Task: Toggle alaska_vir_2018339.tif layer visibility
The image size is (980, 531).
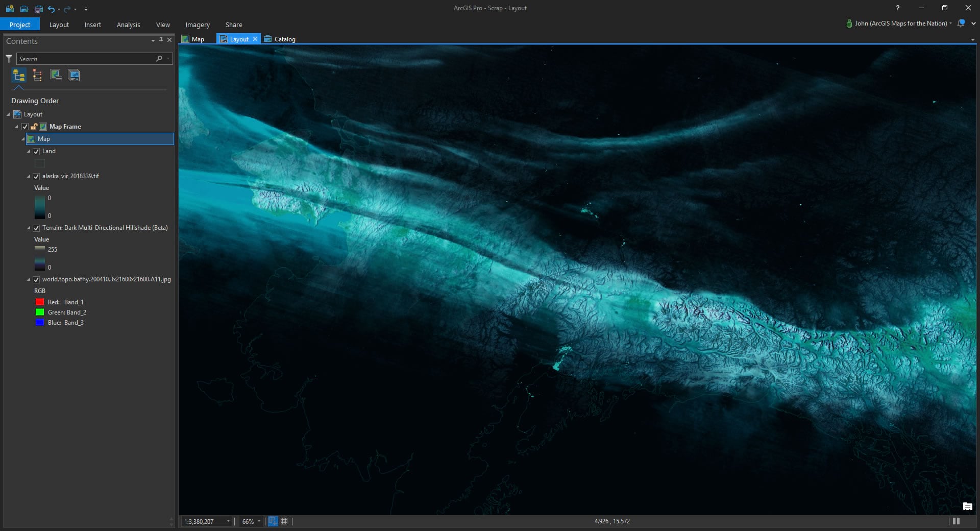Action: click(36, 177)
